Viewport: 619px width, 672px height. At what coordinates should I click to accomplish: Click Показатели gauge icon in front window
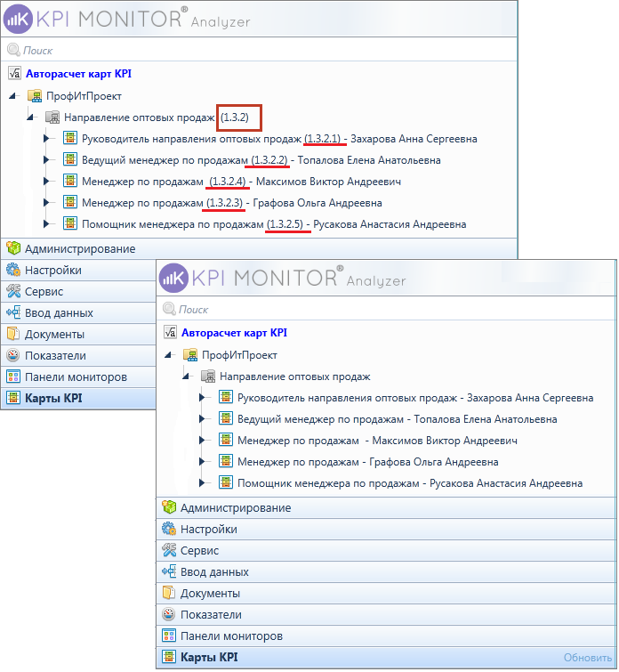(x=169, y=614)
